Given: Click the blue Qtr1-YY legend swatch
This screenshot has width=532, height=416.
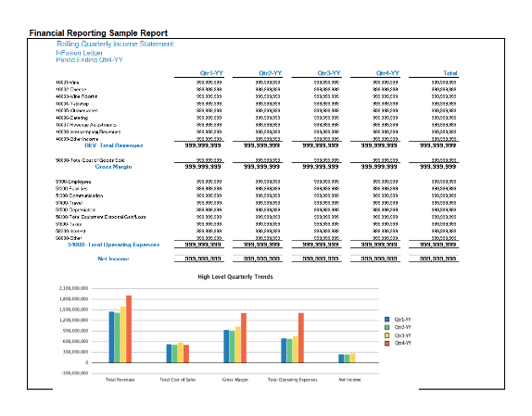Looking at the screenshot, I should (387, 320).
